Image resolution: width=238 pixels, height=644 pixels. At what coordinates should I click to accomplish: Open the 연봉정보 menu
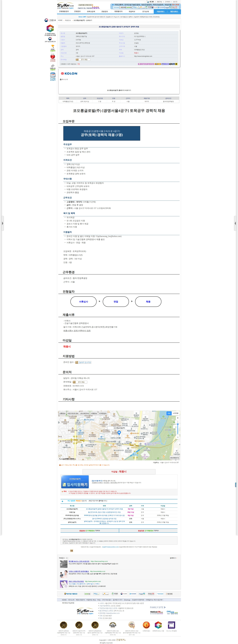(x=105, y=12)
